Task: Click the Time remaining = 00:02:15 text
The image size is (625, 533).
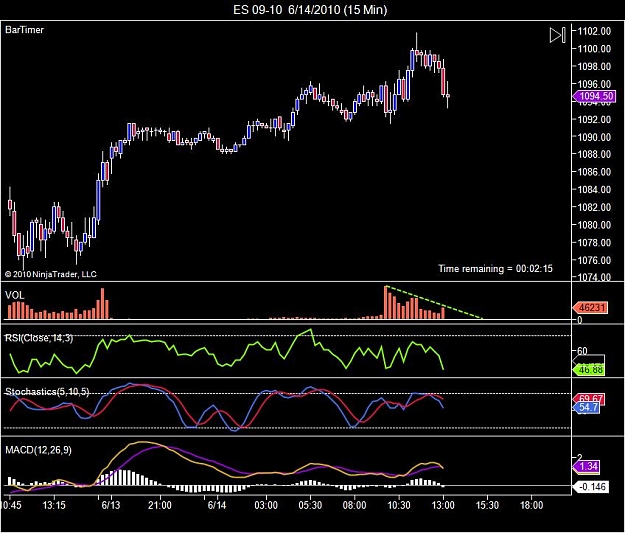Action: pyautogui.click(x=495, y=269)
